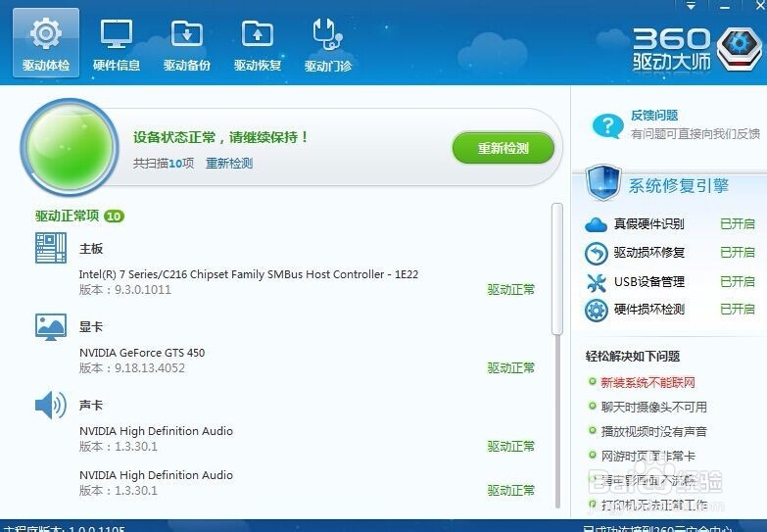Image resolution: width=767 pixels, height=532 pixels.
Task: Click the cloud icon for 真假硬件识别
Action: [x=596, y=224]
